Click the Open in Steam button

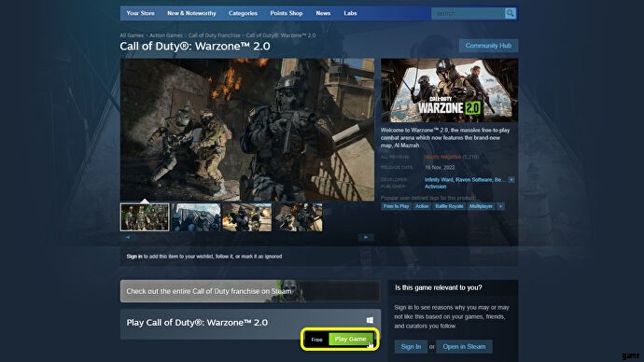[x=464, y=347]
